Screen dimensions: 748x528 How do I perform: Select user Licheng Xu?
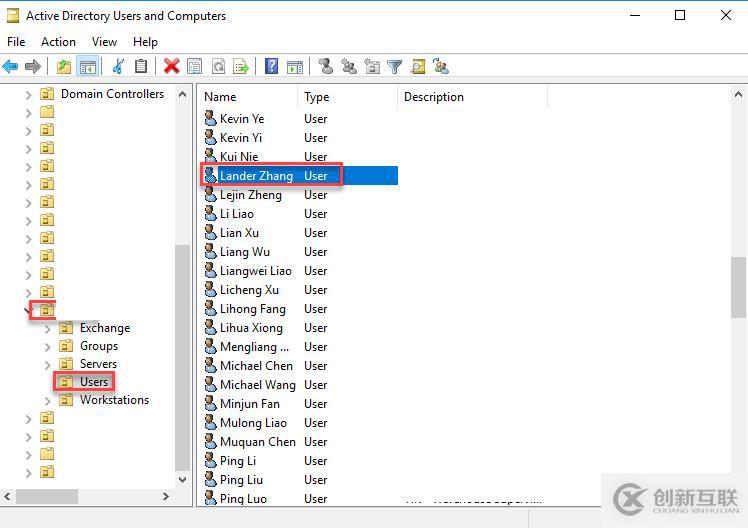pos(249,290)
